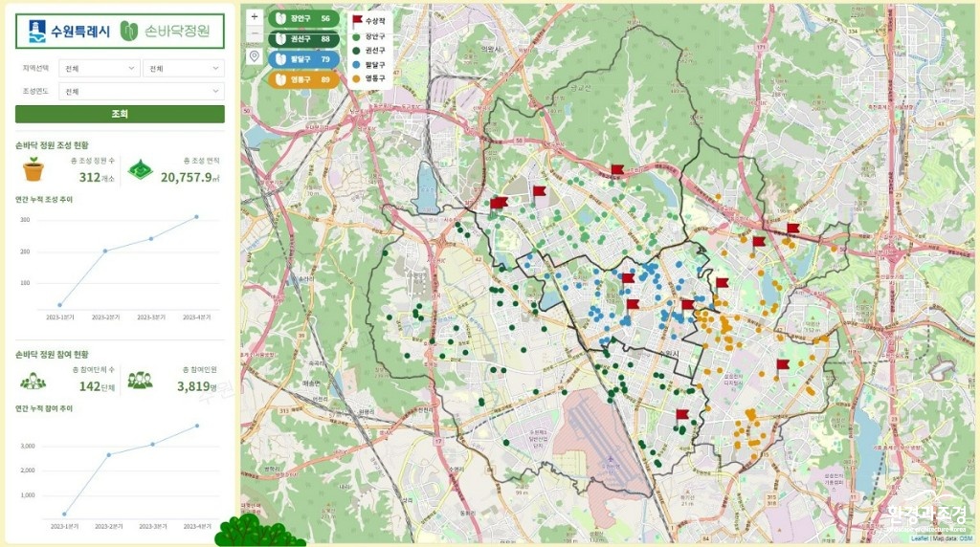980x547 pixels.
Task: Select 2023-4분기 point on garden creation chart
Action: [197, 217]
